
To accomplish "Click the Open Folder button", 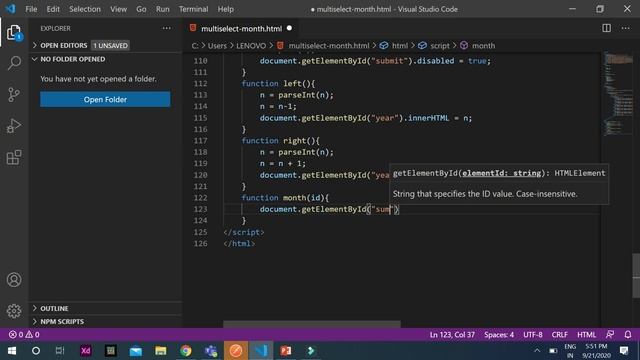I will pyautogui.click(x=105, y=100).
